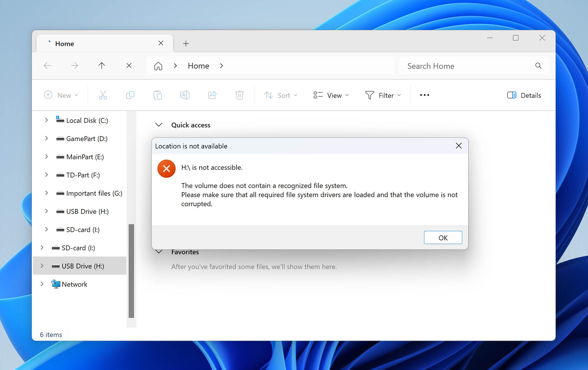Click the Cut scissors icon
The image size is (588, 370).
point(103,95)
